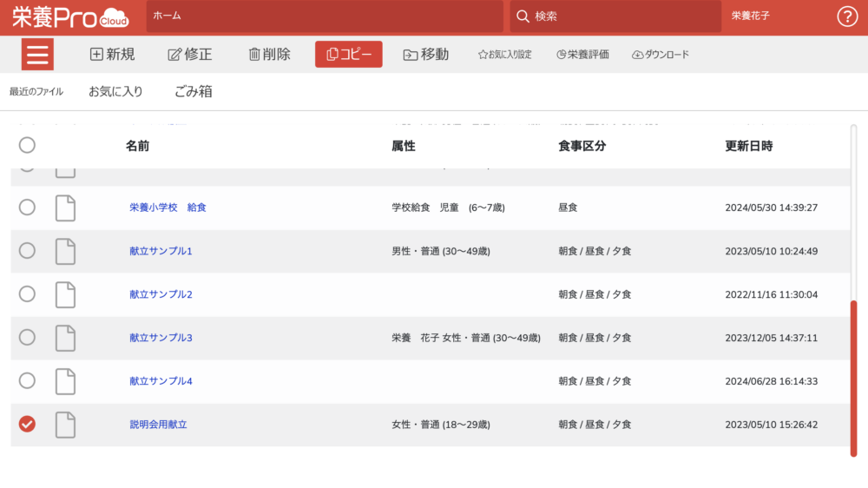Open the 献立サンプル3 file link

(161, 338)
